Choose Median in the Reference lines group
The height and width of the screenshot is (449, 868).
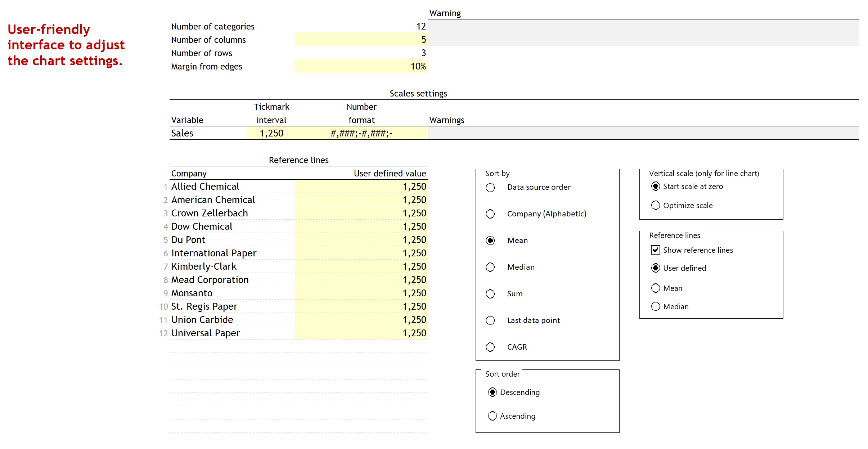[656, 306]
